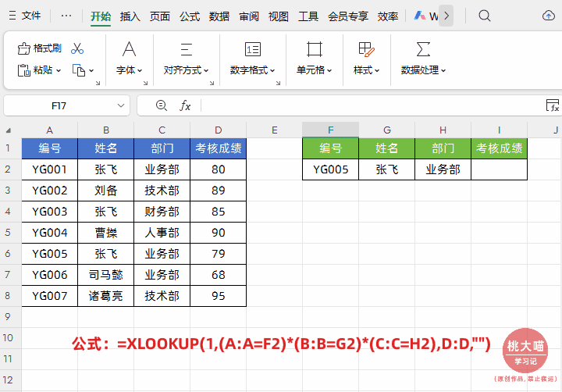Click the 粘贴 paste button
This screenshot has height=392, width=562.
point(35,70)
